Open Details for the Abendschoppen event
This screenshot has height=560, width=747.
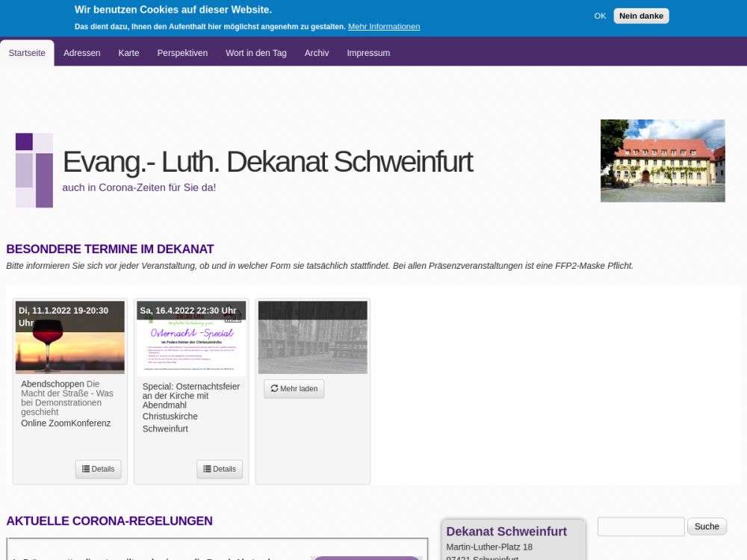(98, 469)
